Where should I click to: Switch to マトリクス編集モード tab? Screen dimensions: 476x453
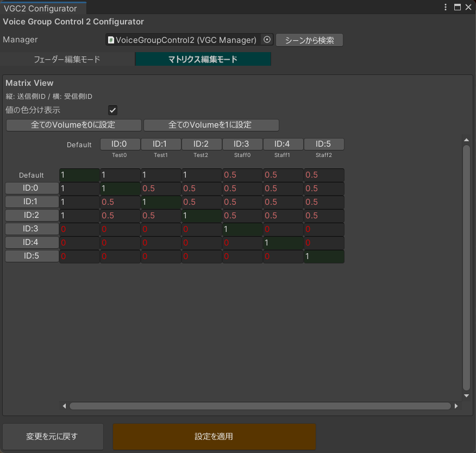203,59
